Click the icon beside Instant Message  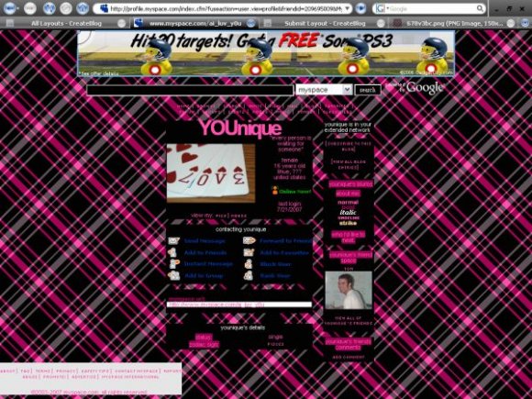174,264
